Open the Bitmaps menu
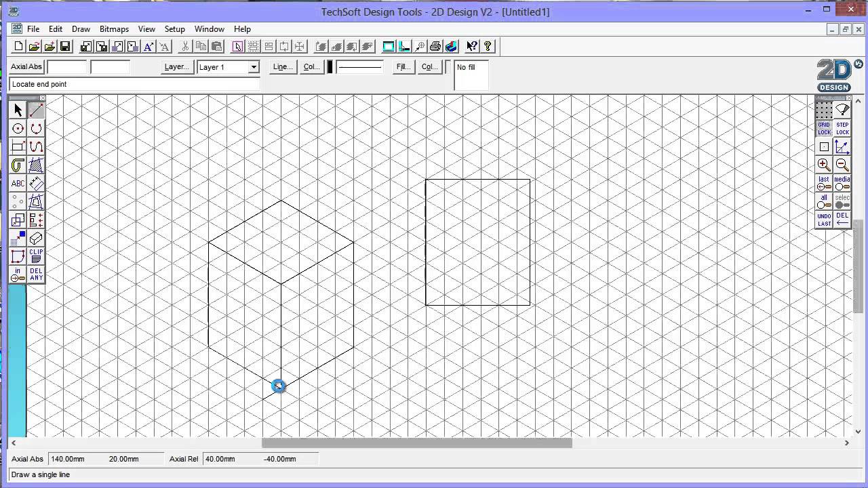The image size is (868, 488). point(114,29)
